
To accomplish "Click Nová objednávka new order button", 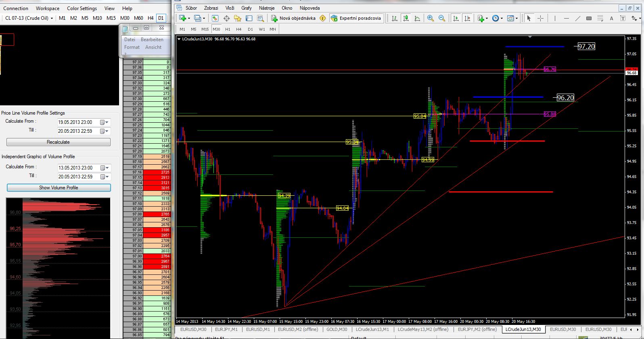I will pos(293,18).
